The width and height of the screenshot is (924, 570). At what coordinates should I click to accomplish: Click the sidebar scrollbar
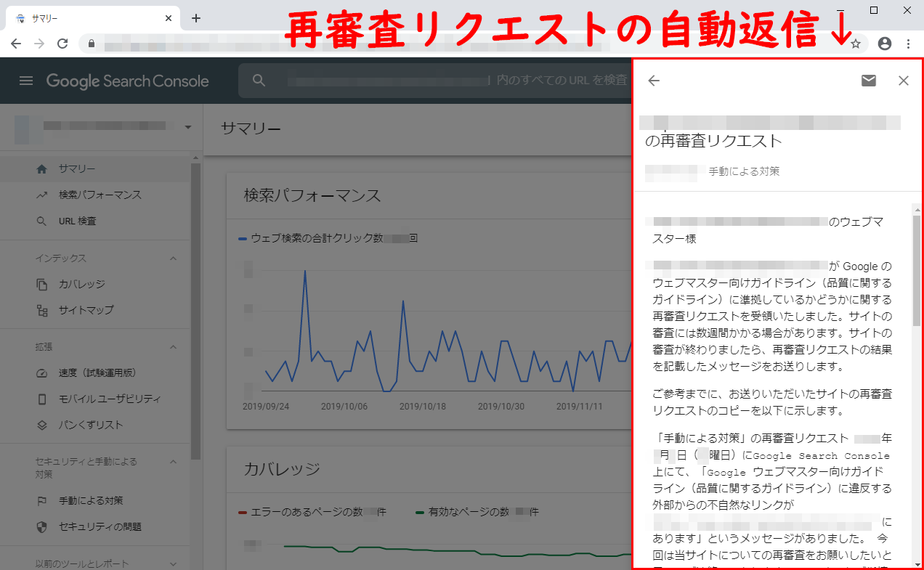pos(195,312)
